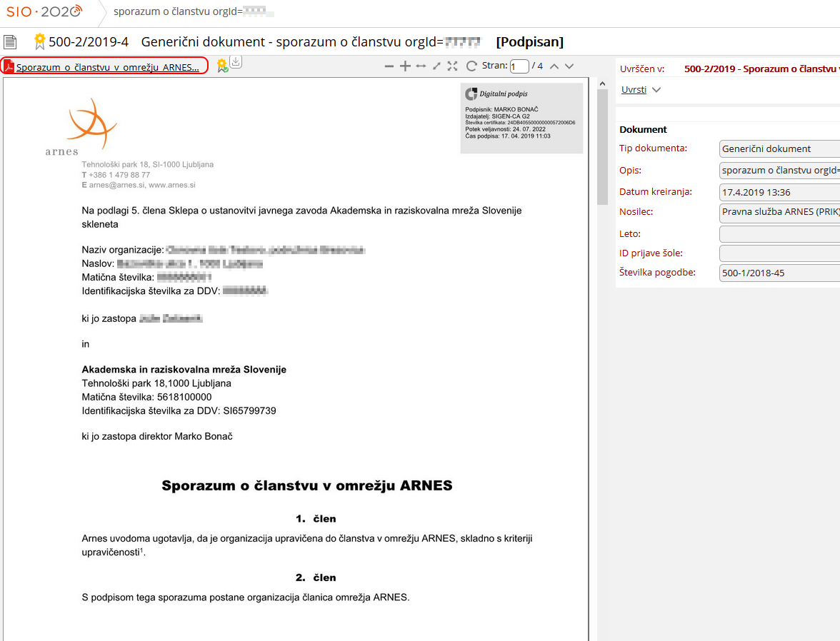Image resolution: width=840 pixels, height=641 pixels.
Task: Rotate the PDF page
Action: 471,66
